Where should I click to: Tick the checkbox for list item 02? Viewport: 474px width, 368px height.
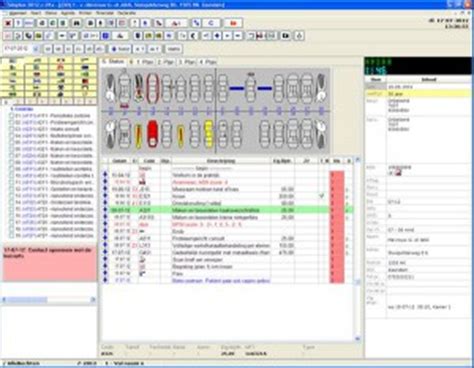coord(12,122)
